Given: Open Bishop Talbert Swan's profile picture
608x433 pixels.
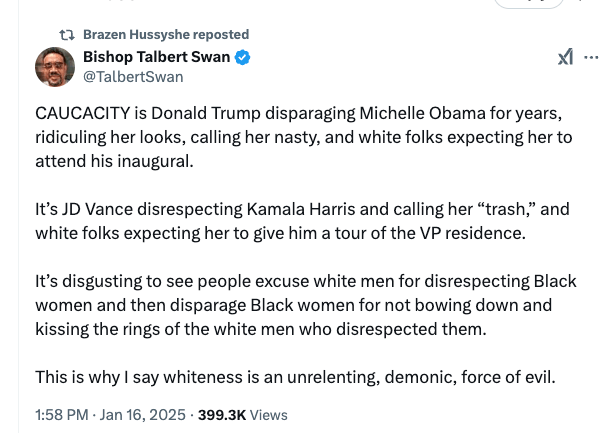Looking at the screenshot, I should point(55,66).
